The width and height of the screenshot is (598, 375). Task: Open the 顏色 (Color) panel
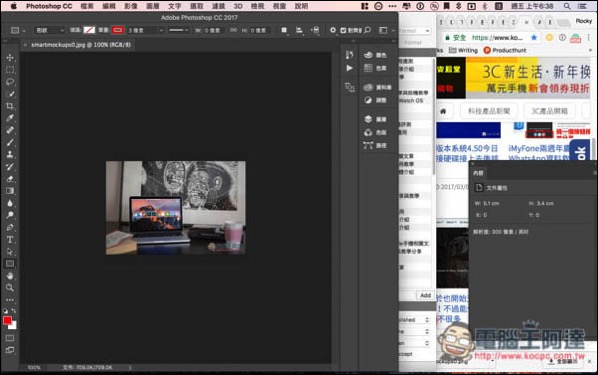[375, 55]
